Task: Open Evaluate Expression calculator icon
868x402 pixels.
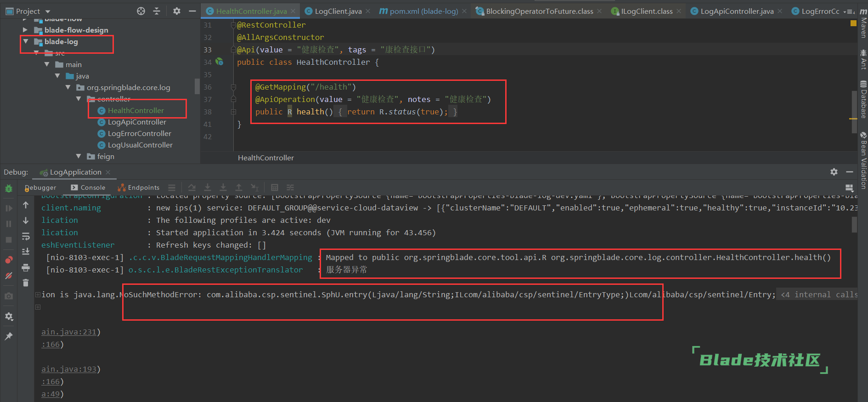Action: click(x=275, y=187)
